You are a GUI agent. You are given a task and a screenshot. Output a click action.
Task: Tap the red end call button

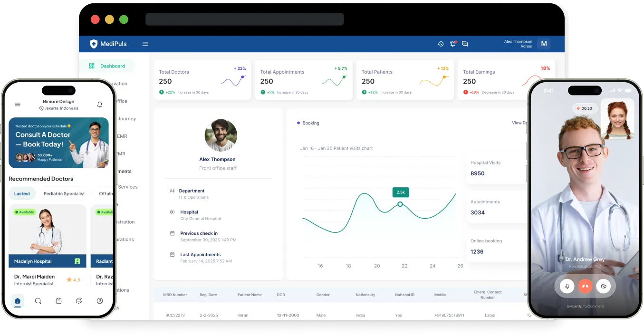pyautogui.click(x=585, y=286)
